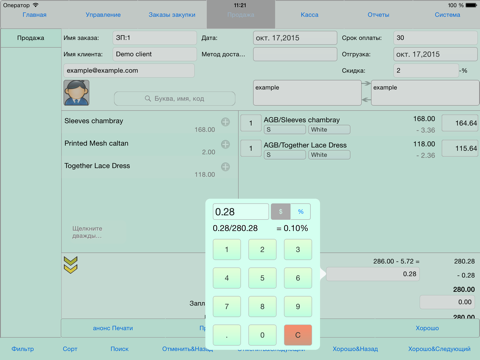This screenshot has height=360, width=480.
Task: Tap keypad digit 0
Action: tap(262, 335)
